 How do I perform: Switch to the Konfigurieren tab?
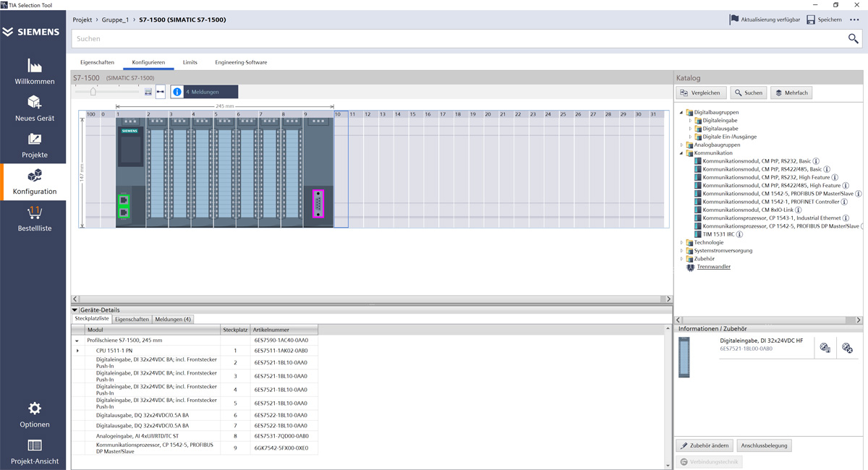(148, 62)
